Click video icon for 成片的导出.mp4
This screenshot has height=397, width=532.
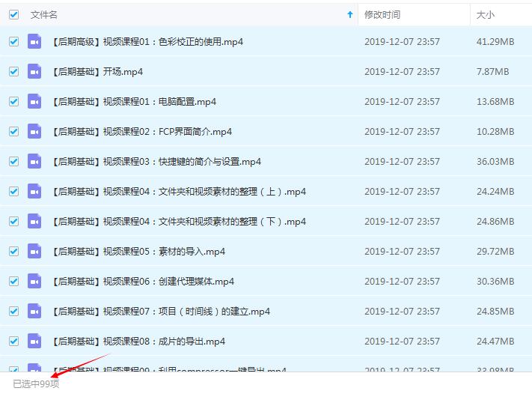pyautogui.click(x=34, y=342)
